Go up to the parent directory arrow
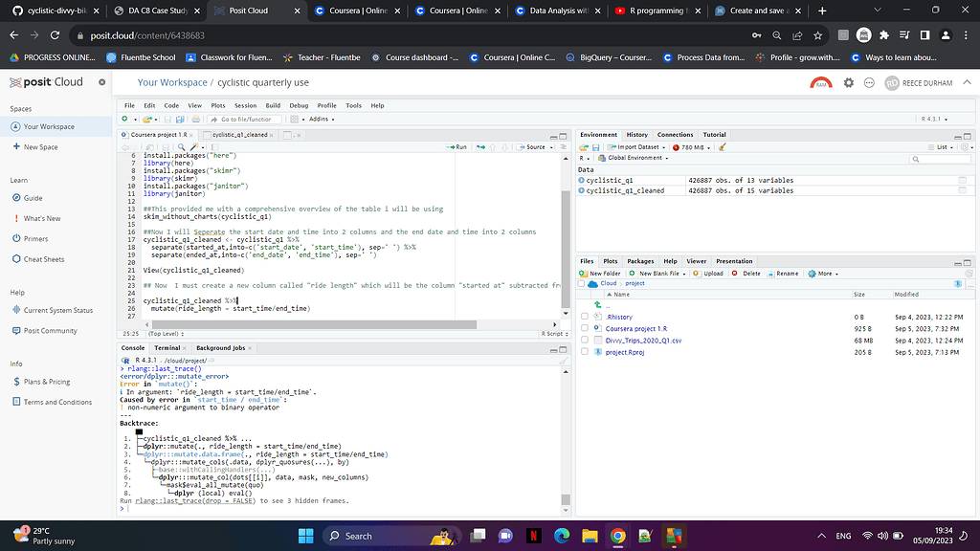This screenshot has height=551, width=980. (597, 305)
